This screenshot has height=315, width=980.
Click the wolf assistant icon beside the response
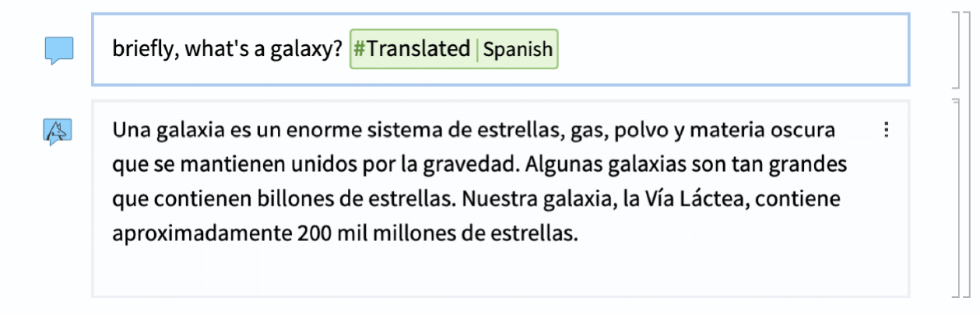click(58, 131)
